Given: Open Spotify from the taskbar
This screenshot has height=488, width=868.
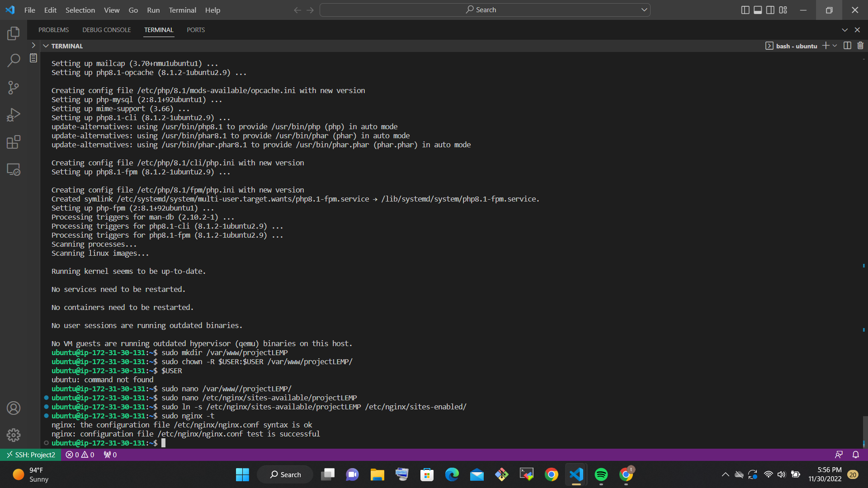Looking at the screenshot, I should 601,474.
